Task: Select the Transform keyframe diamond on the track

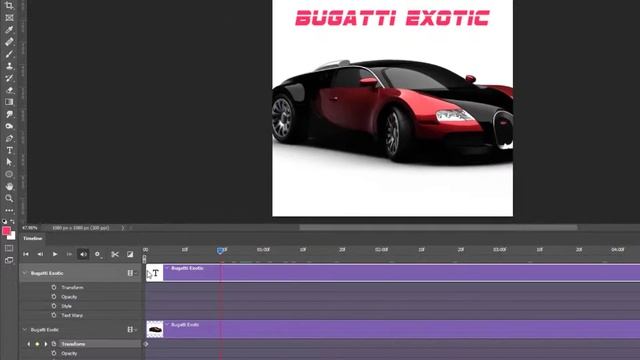Action: click(146, 344)
